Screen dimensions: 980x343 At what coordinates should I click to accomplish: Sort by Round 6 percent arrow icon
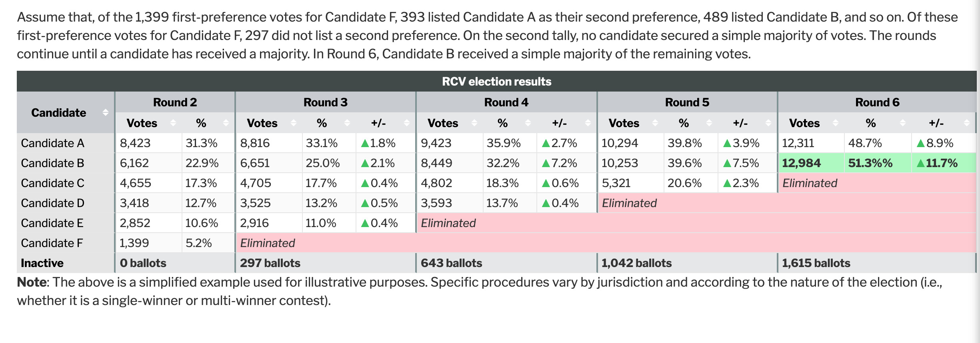pyautogui.click(x=903, y=123)
